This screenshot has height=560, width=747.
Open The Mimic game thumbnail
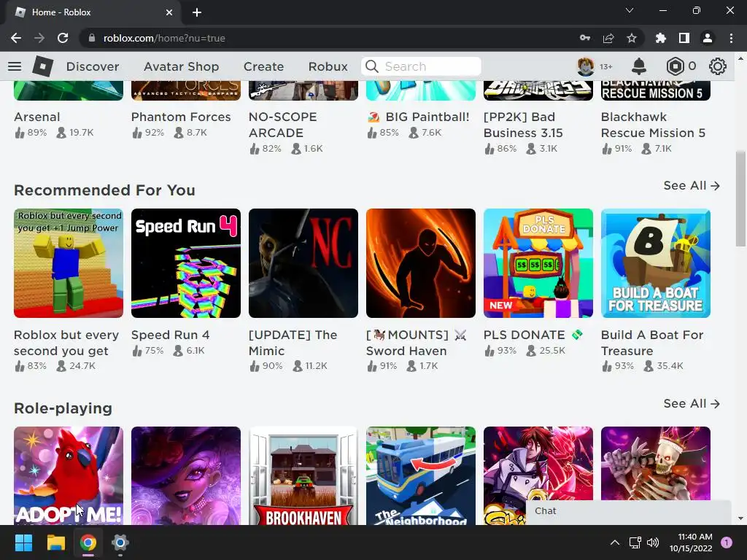[x=303, y=263]
